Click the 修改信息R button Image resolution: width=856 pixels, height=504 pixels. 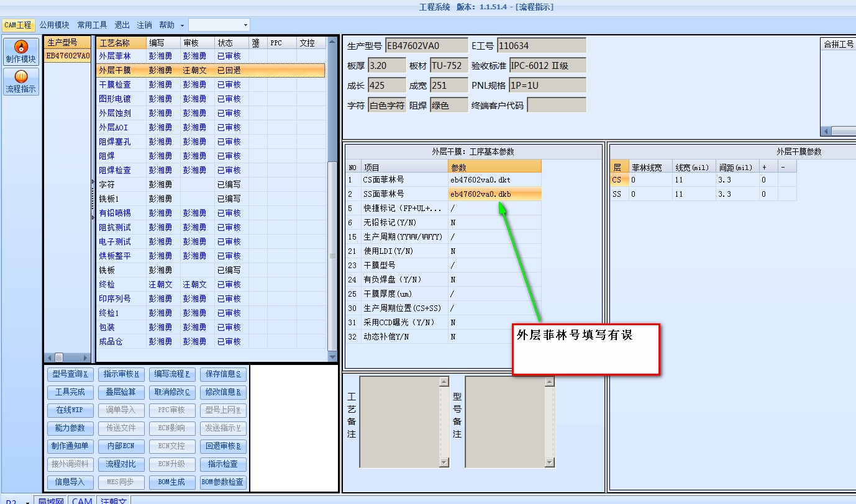click(223, 392)
